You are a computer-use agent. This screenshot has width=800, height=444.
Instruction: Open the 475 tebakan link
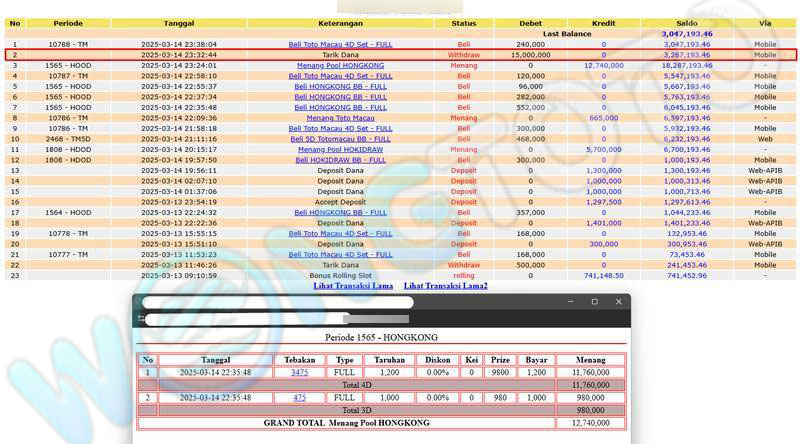click(299, 397)
